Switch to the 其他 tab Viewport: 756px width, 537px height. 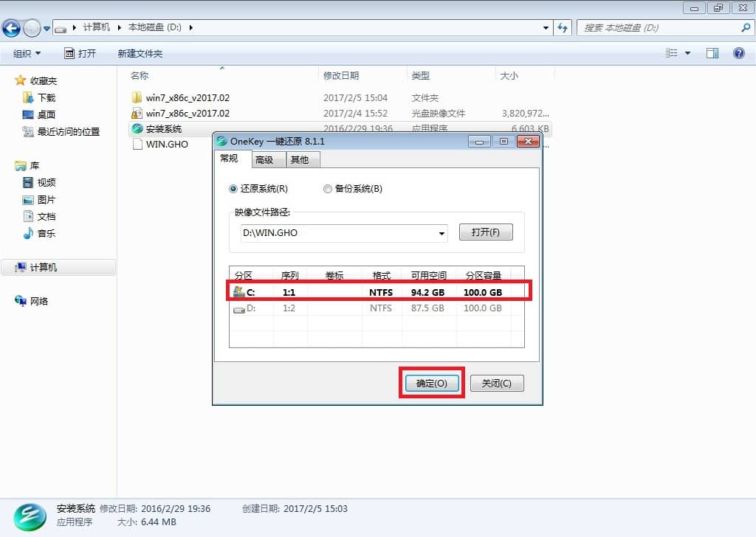point(299,160)
